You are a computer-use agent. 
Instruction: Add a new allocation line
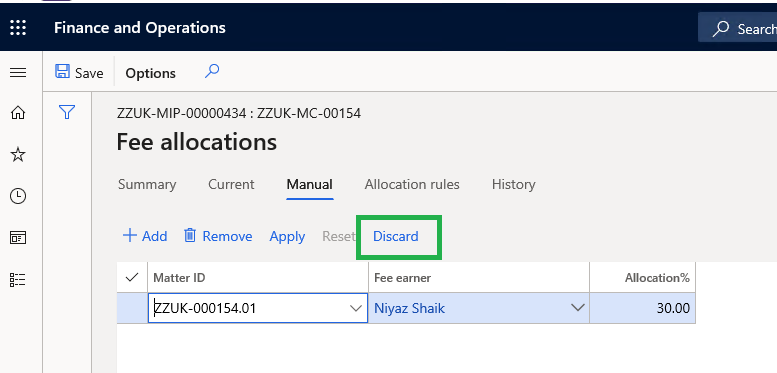coord(145,236)
